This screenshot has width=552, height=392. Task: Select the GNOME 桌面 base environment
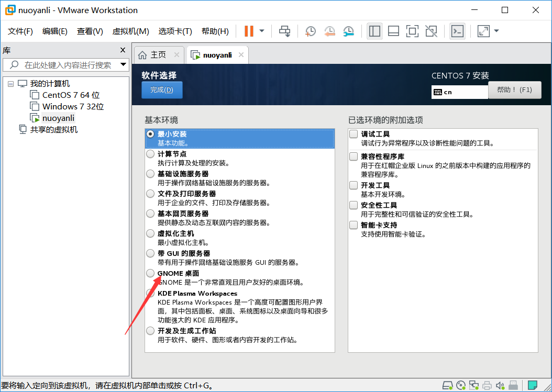pos(150,273)
